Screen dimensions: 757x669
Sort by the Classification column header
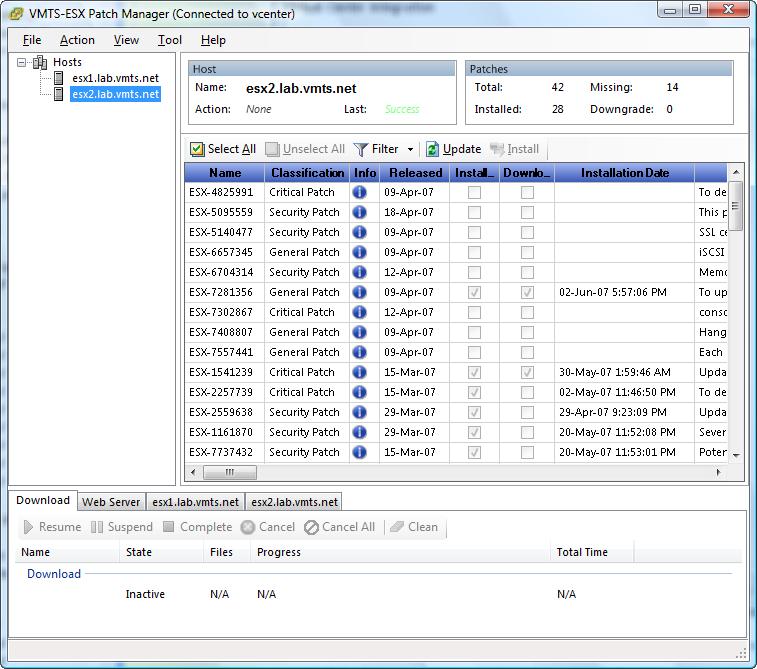tap(307, 173)
